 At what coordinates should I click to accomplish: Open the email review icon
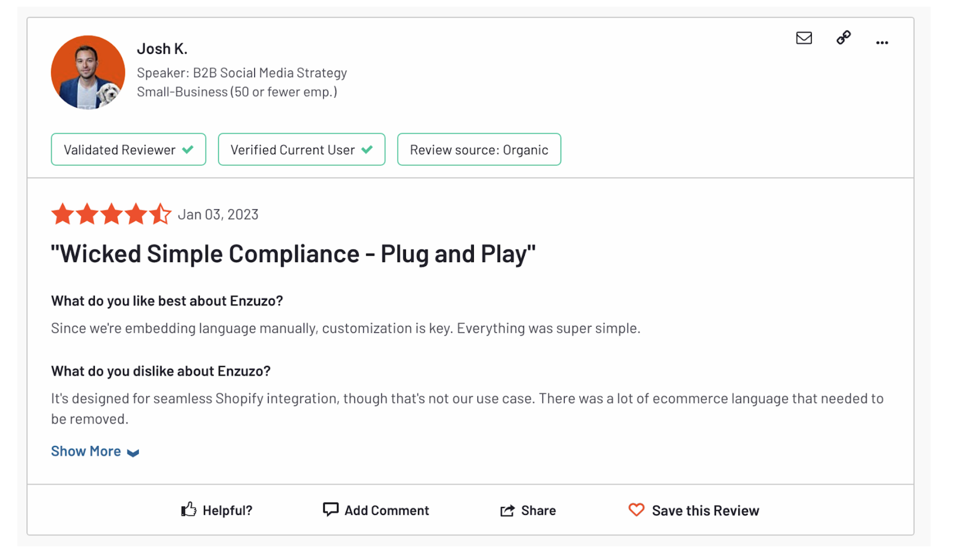click(803, 38)
